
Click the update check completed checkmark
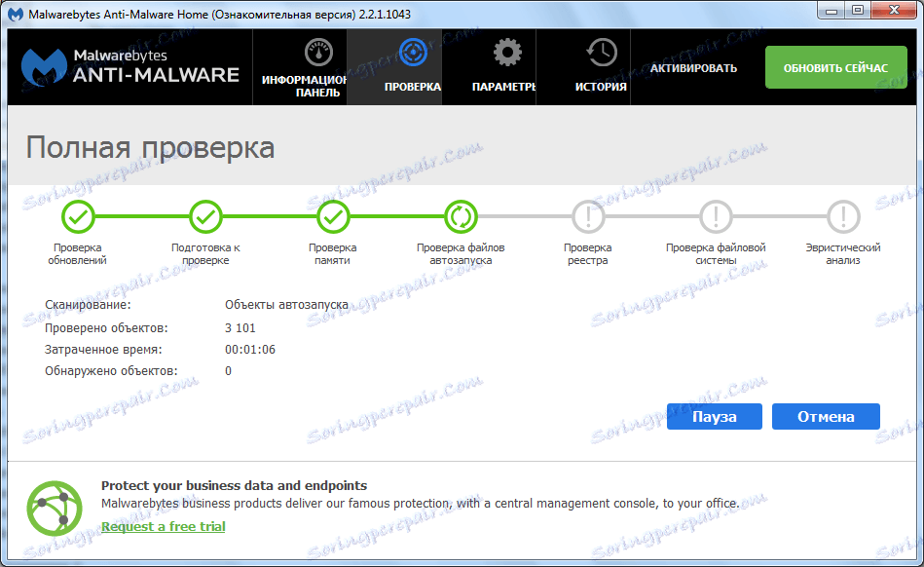(78, 217)
